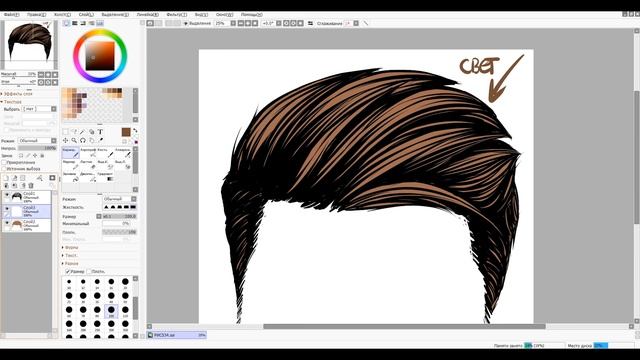Select the magic wand tool

(82, 132)
